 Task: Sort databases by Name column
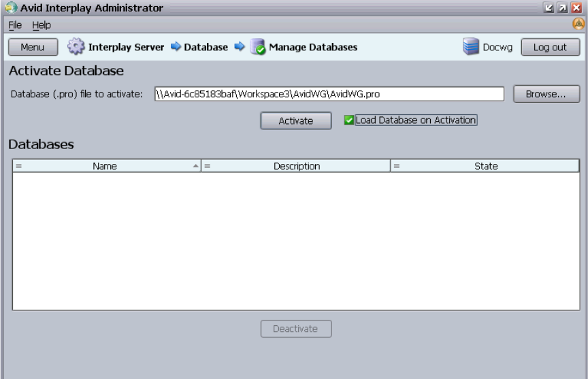pos(105,166)
